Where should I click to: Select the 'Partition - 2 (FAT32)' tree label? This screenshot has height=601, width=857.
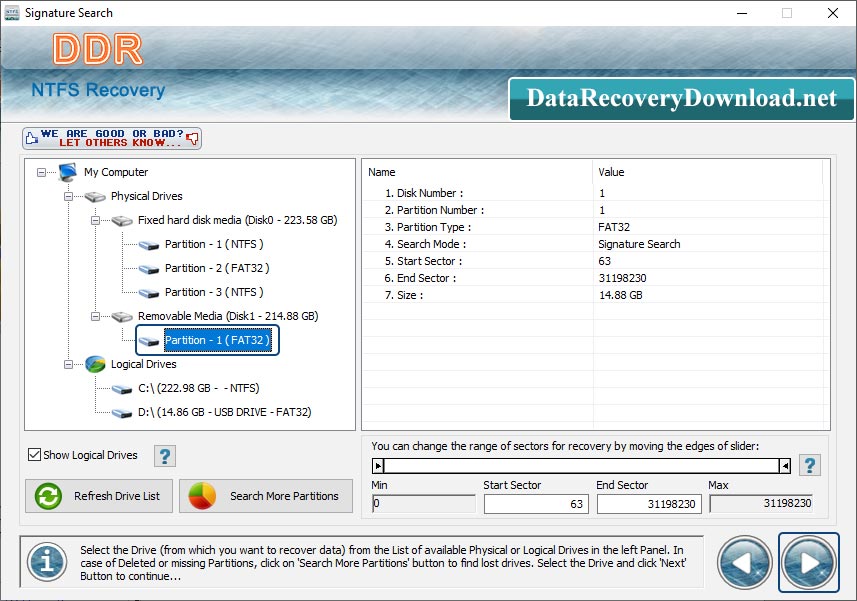coord(217,268)
